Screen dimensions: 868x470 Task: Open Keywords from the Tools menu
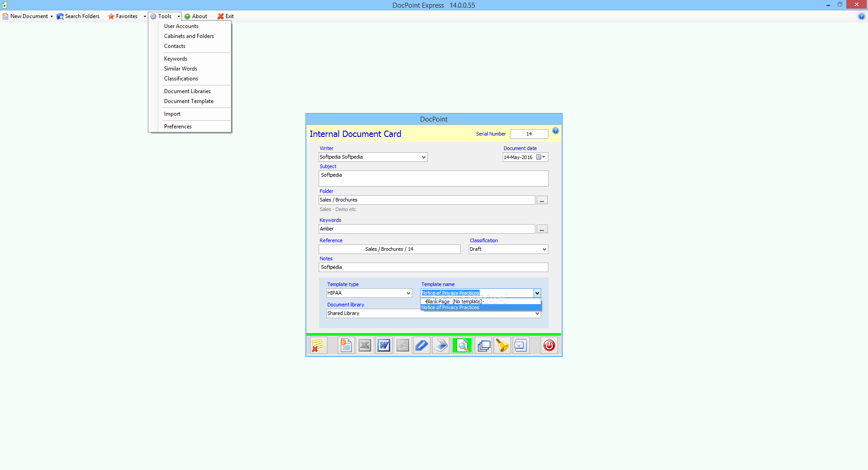[x=175, y=59]
